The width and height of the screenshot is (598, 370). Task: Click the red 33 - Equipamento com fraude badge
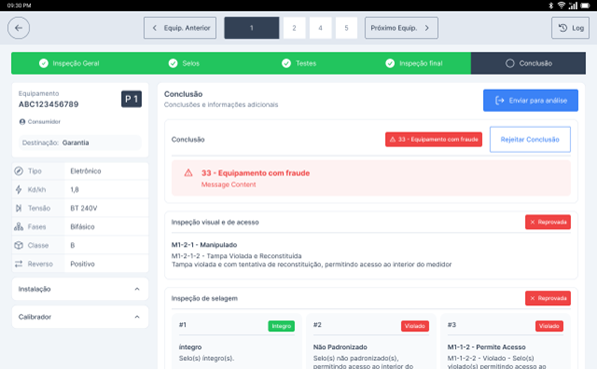point(434,140)
